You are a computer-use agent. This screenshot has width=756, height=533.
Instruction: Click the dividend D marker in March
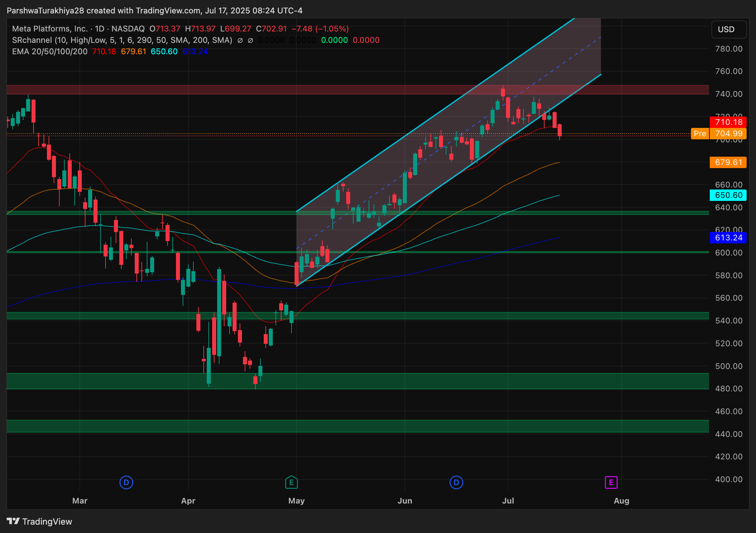click(x=126, y=482)
